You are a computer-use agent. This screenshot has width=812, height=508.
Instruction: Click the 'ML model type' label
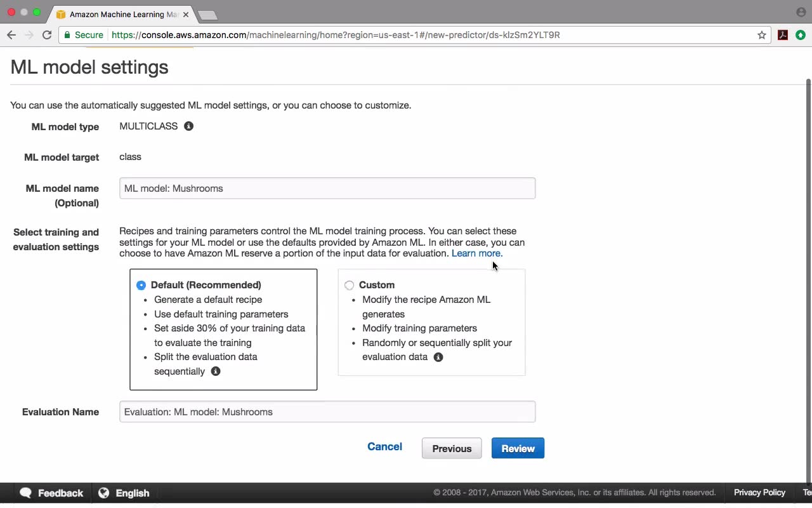click(x=65, y=127)
